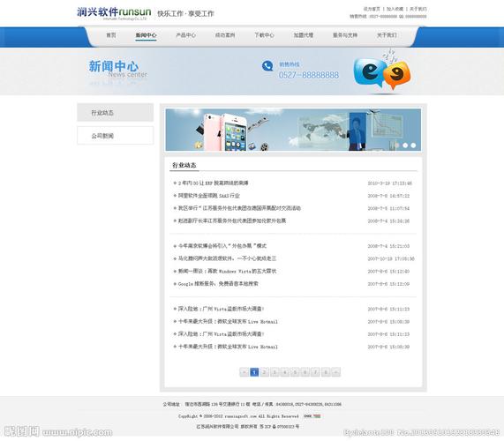Go to page 2 in the pagination
The width and height of the screenshot is (504, 441).
click(264, 372)
